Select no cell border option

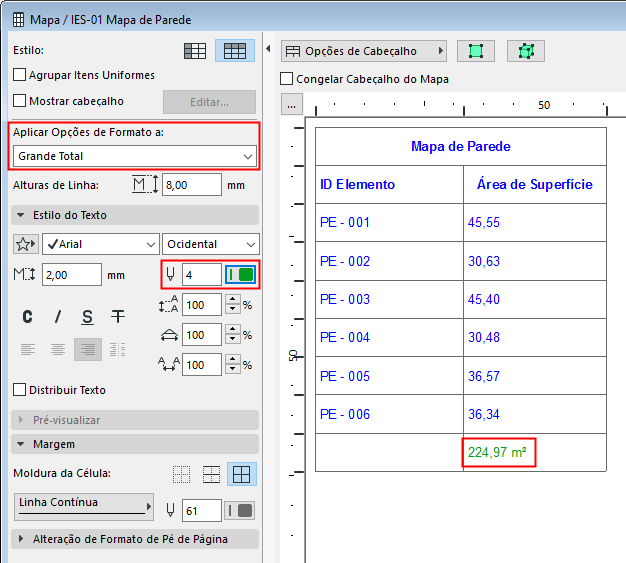point(181,474)
